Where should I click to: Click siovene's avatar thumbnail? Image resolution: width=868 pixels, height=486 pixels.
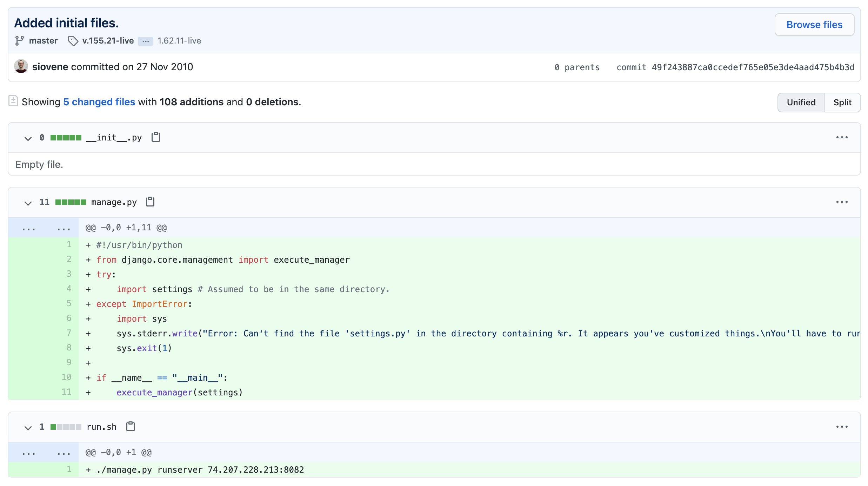(21, 66)
